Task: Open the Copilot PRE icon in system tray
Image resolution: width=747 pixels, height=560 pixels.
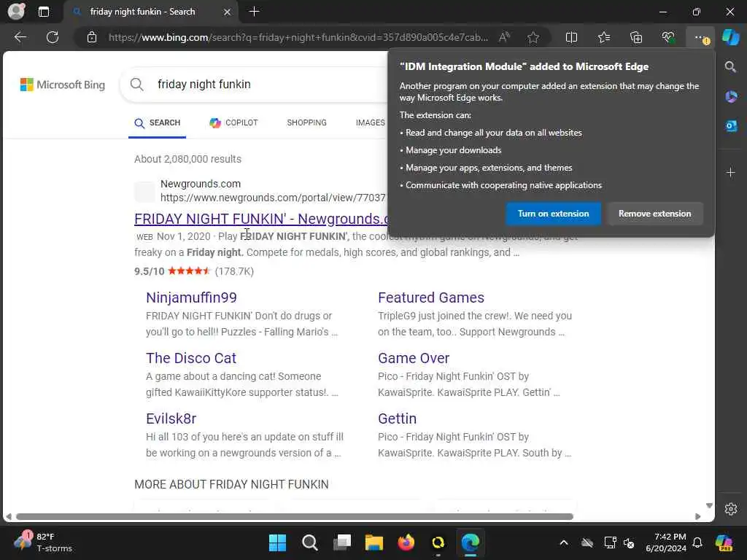Action: pyautogui.click(x=724, y=542)
